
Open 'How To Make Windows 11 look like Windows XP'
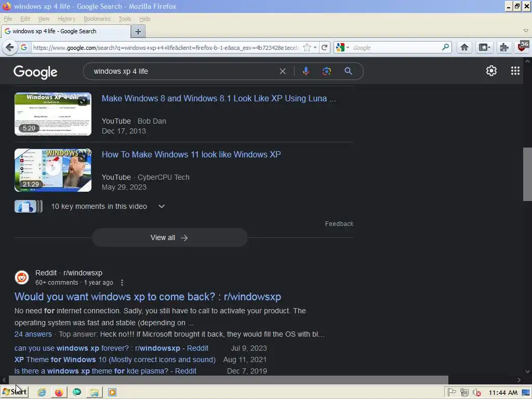click(x=191, y=154)
